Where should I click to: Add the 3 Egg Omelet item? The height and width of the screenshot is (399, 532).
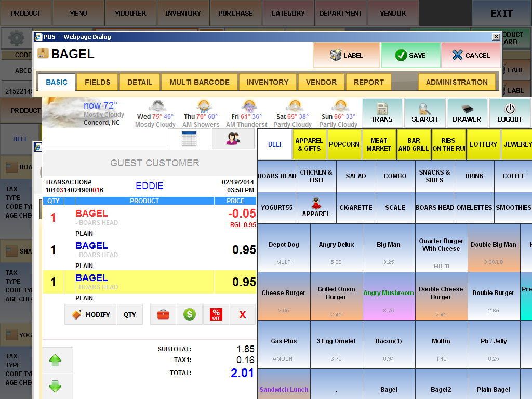[x=336, y=344]
